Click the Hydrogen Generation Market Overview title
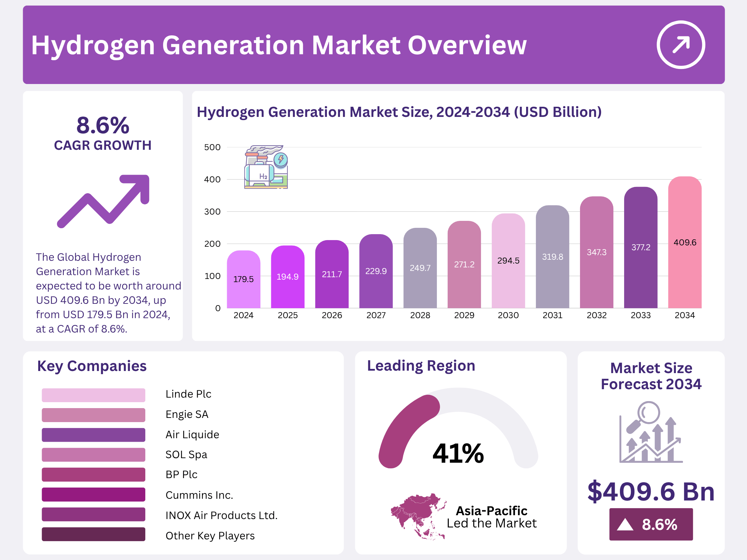 tap(279, 45)
